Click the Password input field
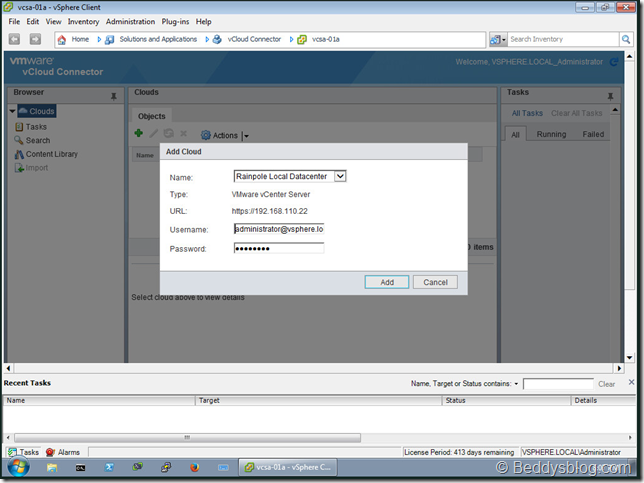The height and width of the screenshot is (483, 644). 278,248
